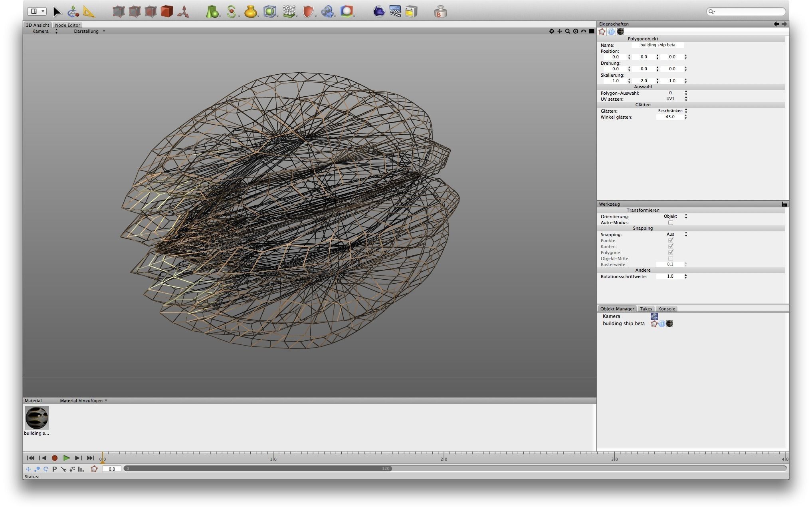Select building ship beta in Objekt Manager
This screenshot has width=812, height=511.
(x=623, y=324)
